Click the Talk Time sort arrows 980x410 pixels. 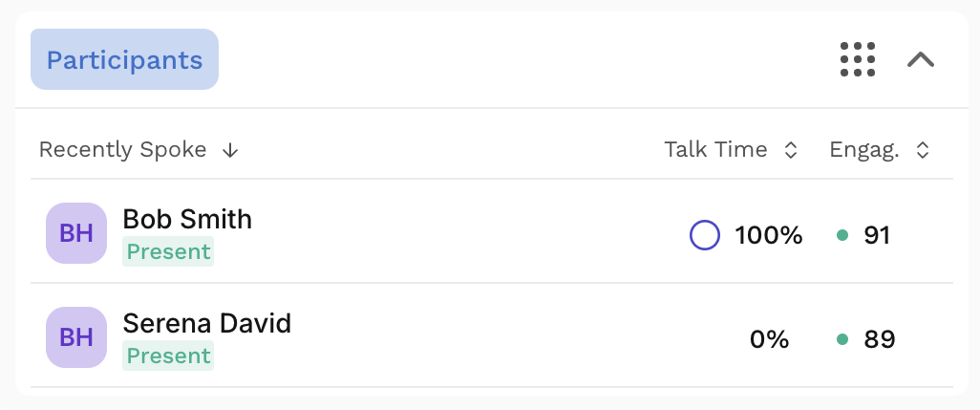[791, 150]
